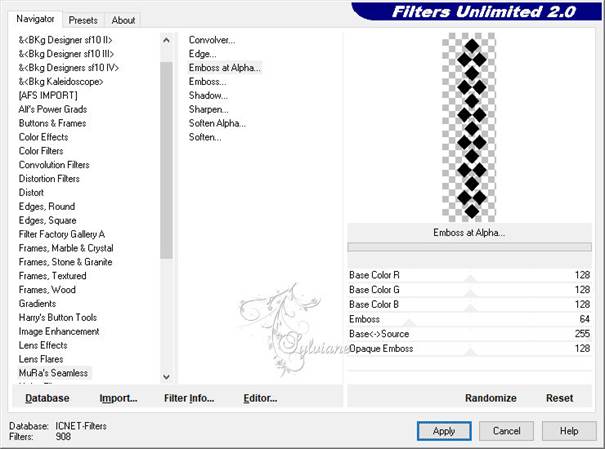Click the category list scroll-up arrow
The image size is (605, 449).
(x=166, y=40)
